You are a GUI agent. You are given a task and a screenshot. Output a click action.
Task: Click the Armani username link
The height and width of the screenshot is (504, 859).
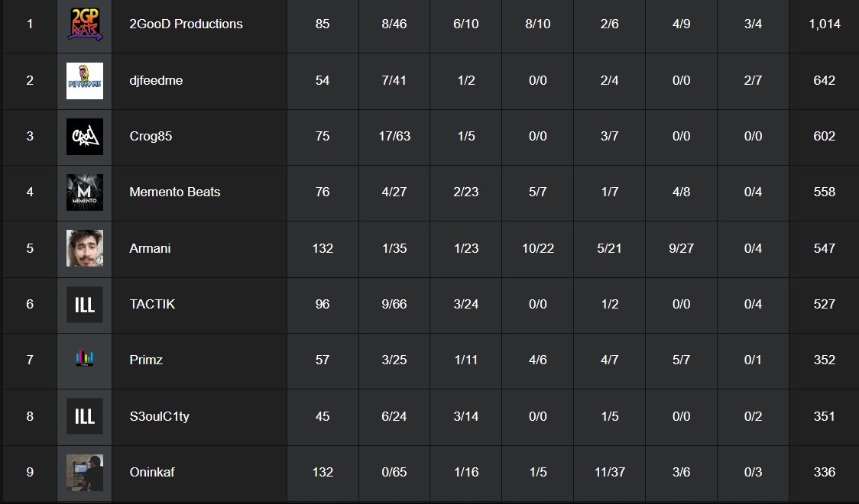coord(150,248)
